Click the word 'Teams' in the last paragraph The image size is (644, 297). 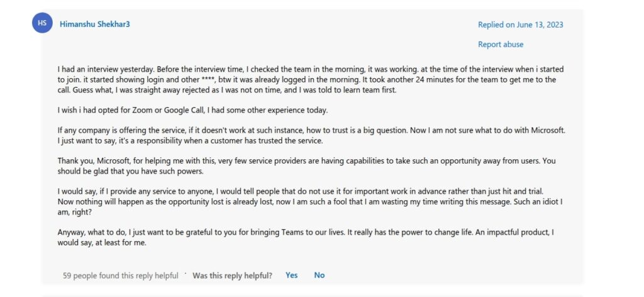(x=292, y=232)
